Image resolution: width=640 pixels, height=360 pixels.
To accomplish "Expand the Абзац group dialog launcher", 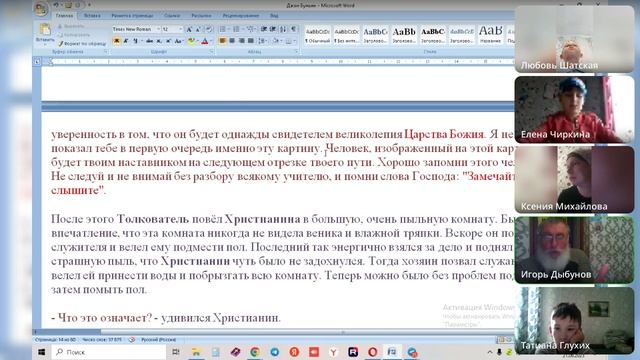I will (x=297, y=52).
